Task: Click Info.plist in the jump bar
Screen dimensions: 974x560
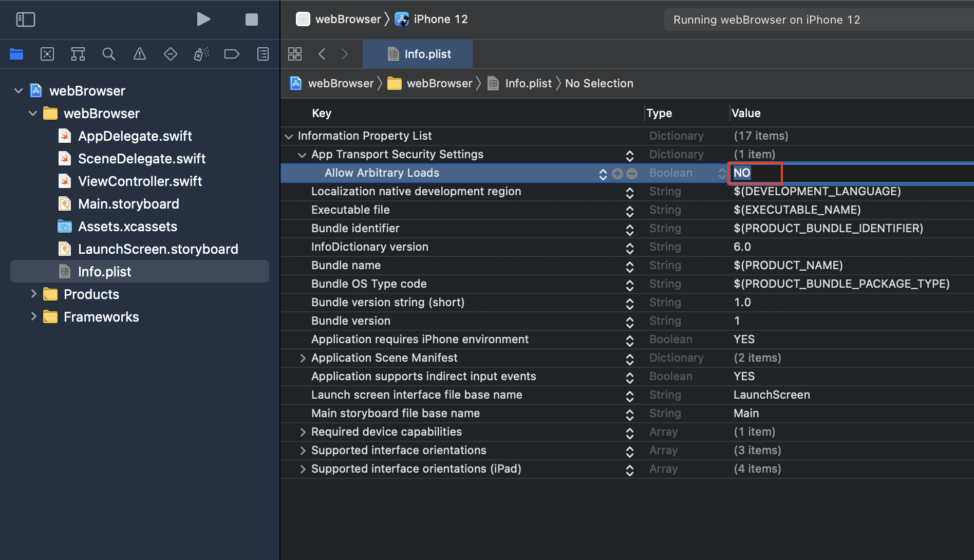Action: tap(519, 83)
